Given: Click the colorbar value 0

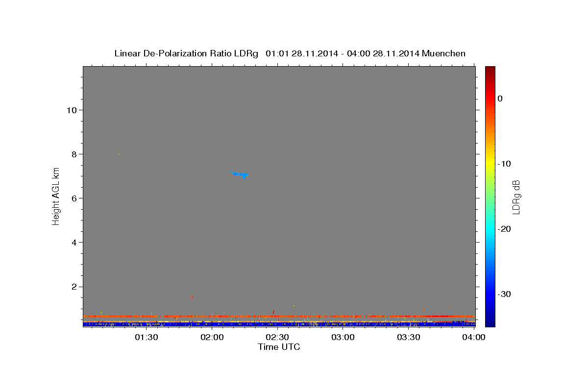Looking at the screenshot, I should [x=500, y=98].
